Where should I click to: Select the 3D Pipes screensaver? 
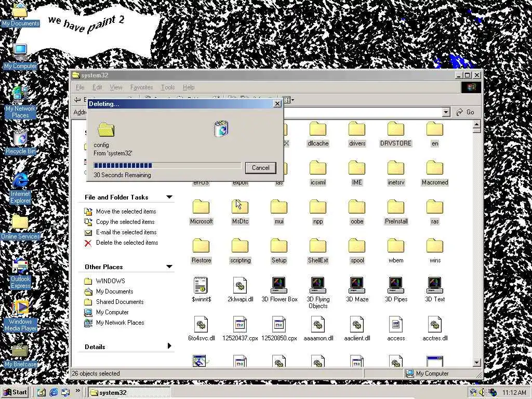tap(396, 290)
